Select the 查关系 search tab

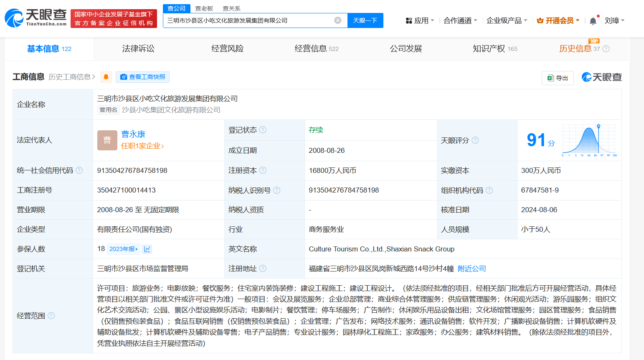(x=231, y=8)
